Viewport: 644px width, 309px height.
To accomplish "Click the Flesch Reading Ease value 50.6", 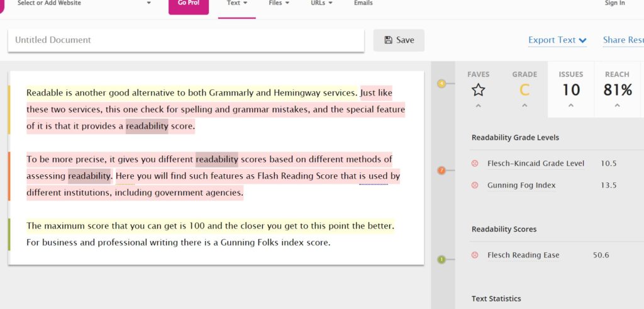I will [x=601, y=255].
